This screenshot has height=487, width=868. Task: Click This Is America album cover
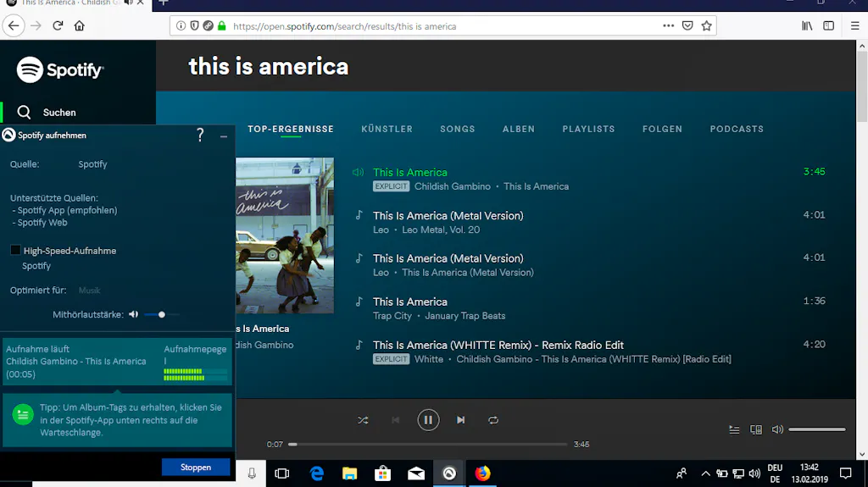pos(285,235)
